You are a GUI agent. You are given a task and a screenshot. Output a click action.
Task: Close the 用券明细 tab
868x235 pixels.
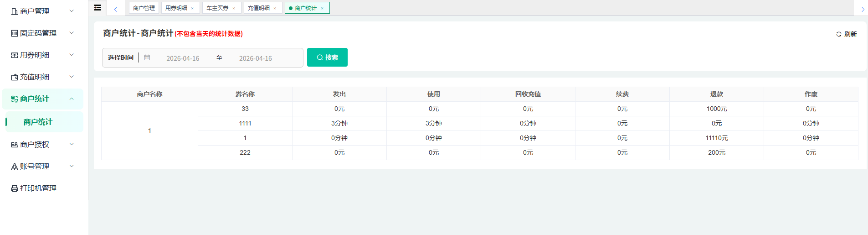[192, 8]
